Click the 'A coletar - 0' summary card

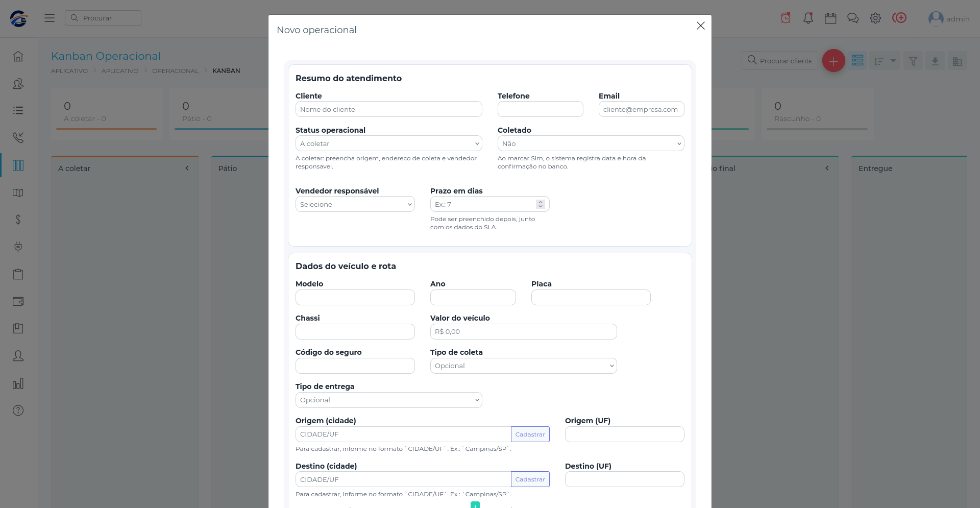[x=106, y=114]
